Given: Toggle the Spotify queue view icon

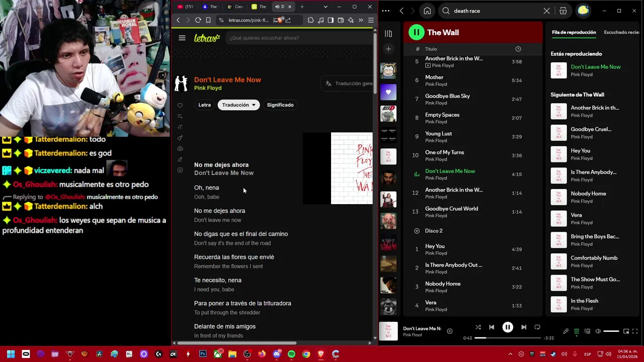Looking at the screenshot, I should pyautogui.click(x=577, y=331).
